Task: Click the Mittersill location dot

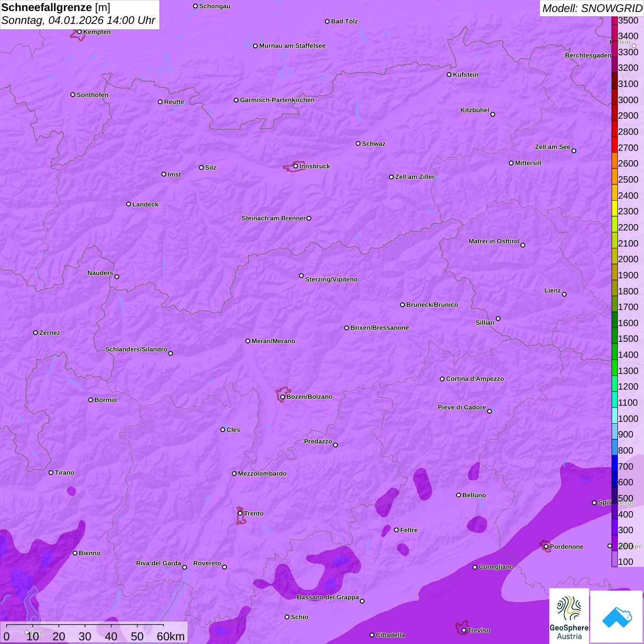Action: click(x=511, y=163)
